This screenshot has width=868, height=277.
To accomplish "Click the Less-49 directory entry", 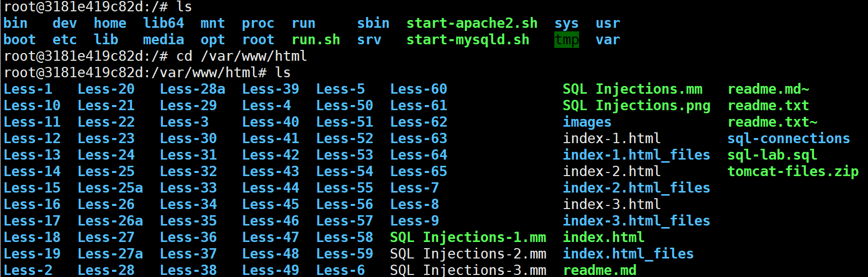I will [270, 270].
